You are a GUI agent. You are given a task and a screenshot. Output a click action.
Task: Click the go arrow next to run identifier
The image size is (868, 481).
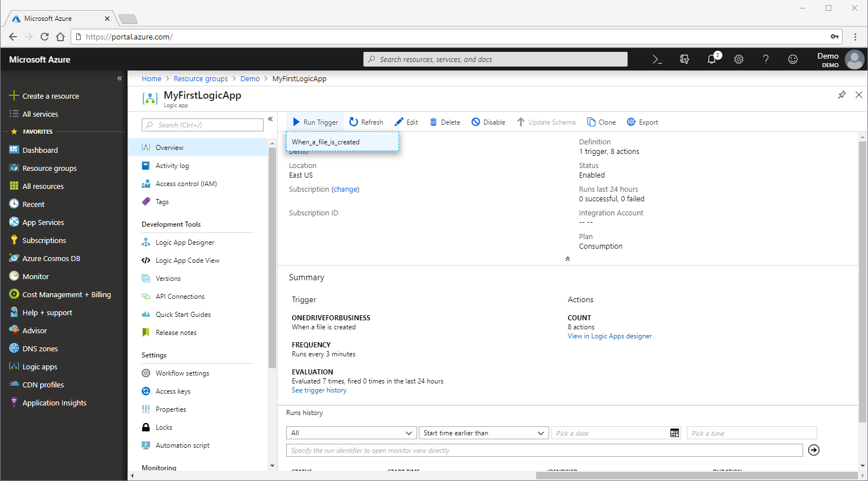814,450
